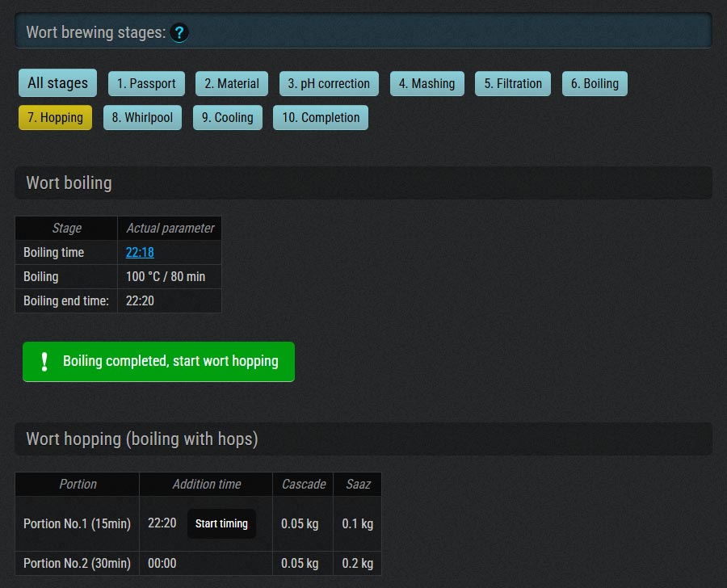
Task: Go to the 2. Material stage
Action: (232, 83)
